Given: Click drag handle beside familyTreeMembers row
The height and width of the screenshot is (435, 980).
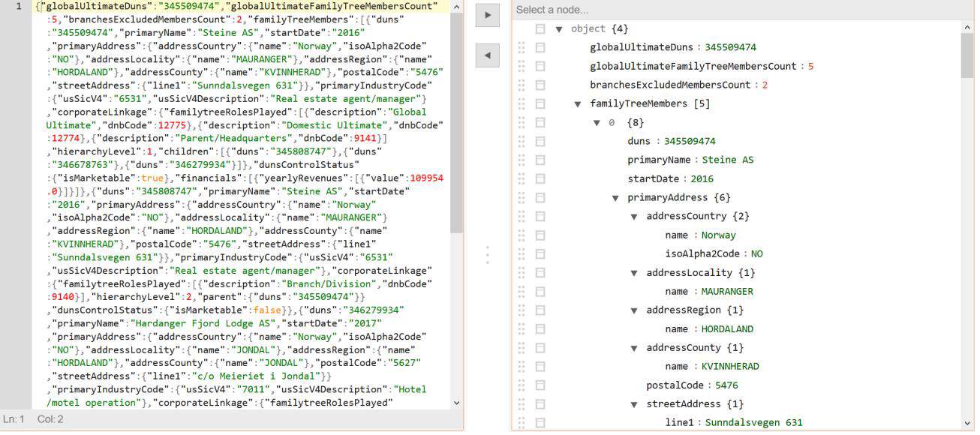Looking at the screenshot, I should click(x=522, y=103).
